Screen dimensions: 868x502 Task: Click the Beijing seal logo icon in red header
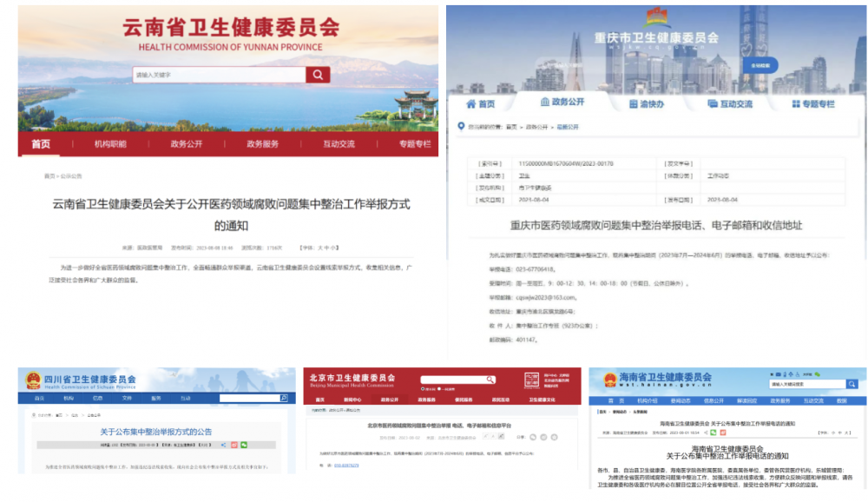click(531, 380)
